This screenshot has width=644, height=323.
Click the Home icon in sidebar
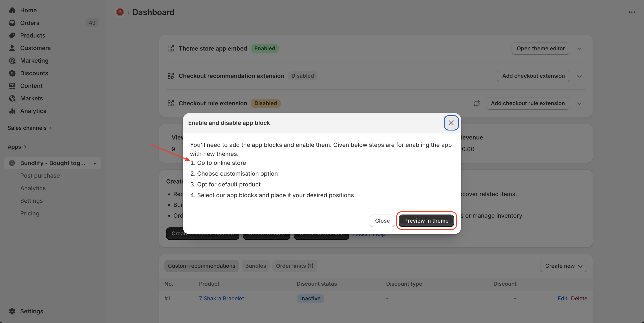[12, 10]
